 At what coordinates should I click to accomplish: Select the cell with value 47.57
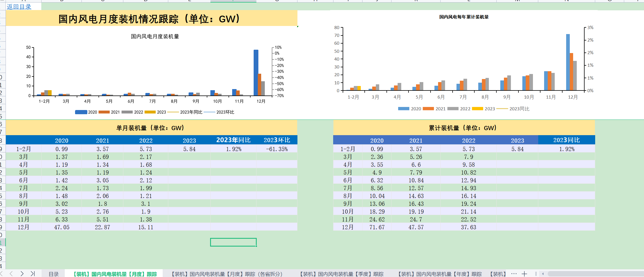[x=416, y=227]
